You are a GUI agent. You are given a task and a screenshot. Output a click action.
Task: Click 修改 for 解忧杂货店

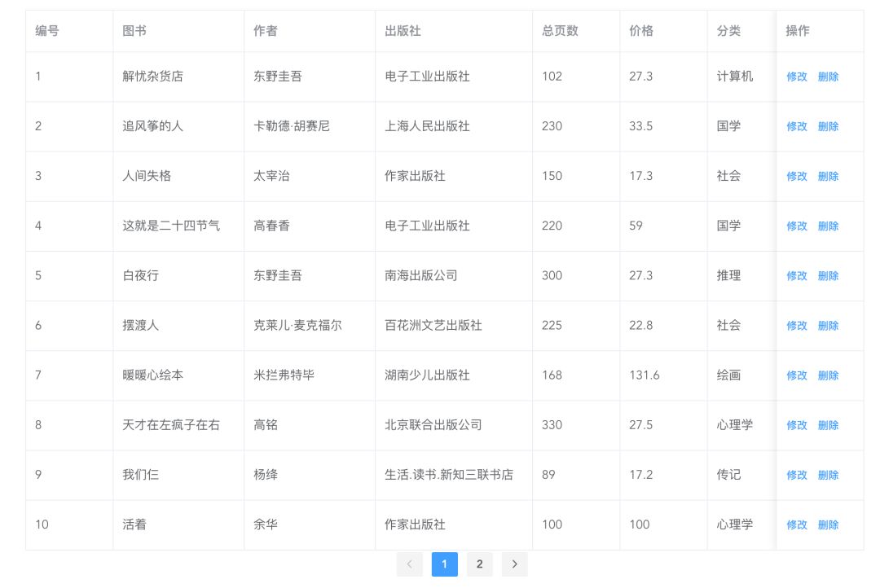point(796,77)
